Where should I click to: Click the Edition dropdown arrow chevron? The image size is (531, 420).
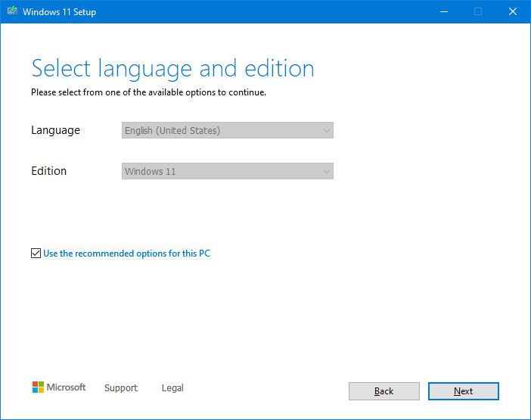coord(326,171)
